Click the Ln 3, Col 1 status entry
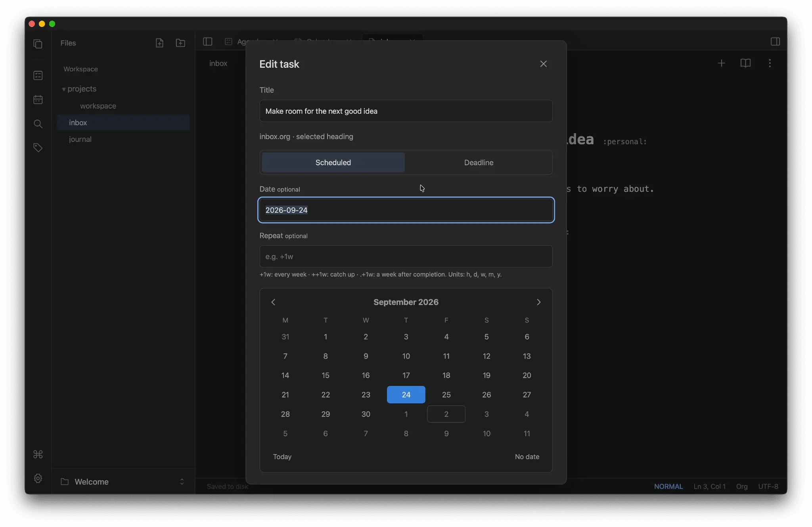812x527 pixels. 709,486
